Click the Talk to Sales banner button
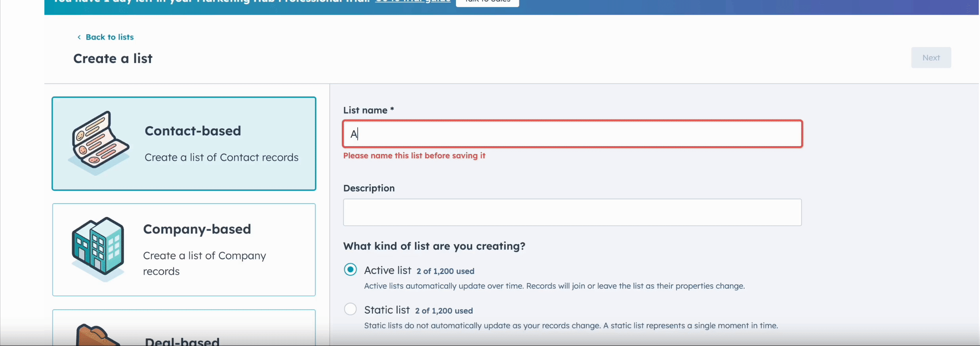 point(487,2)
